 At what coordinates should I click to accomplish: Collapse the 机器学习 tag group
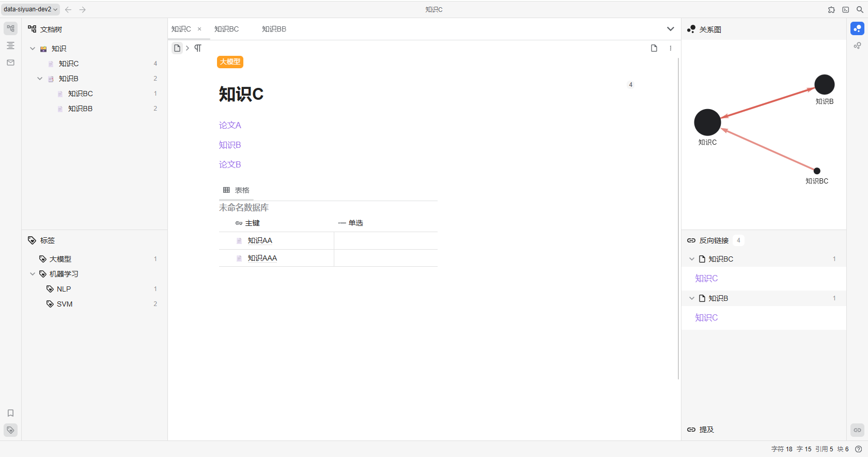33,274
